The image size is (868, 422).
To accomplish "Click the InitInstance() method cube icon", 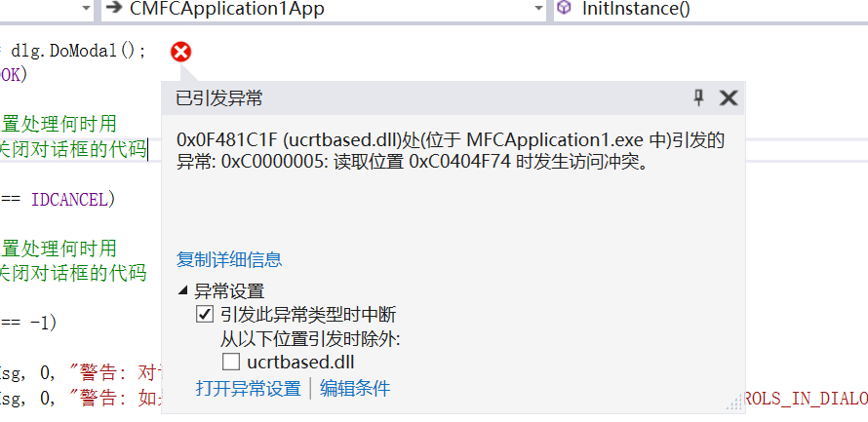I will (564, 8).
